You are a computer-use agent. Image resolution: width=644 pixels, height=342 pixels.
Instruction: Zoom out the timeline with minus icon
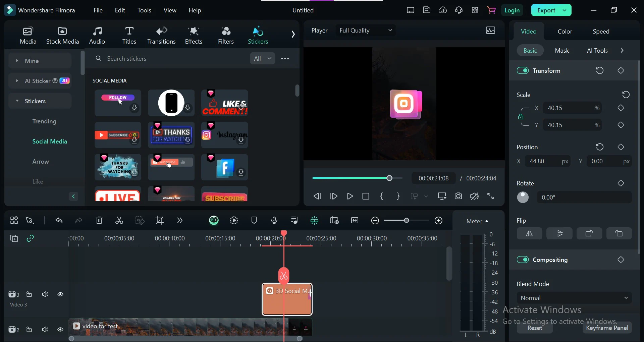[x=375, y=221]
